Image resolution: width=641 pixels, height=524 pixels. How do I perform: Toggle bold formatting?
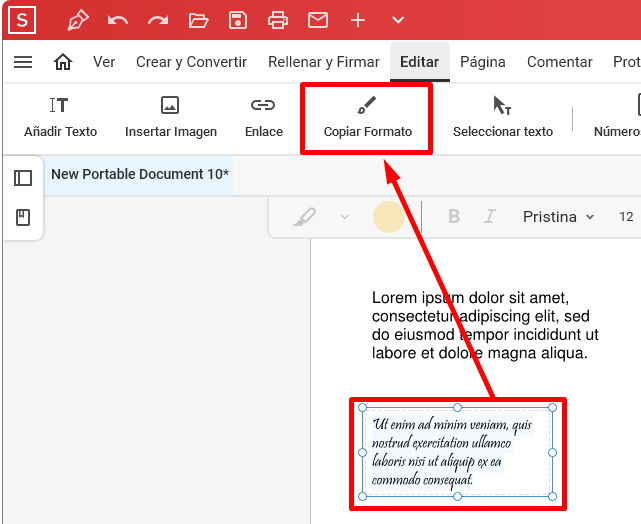454,216
